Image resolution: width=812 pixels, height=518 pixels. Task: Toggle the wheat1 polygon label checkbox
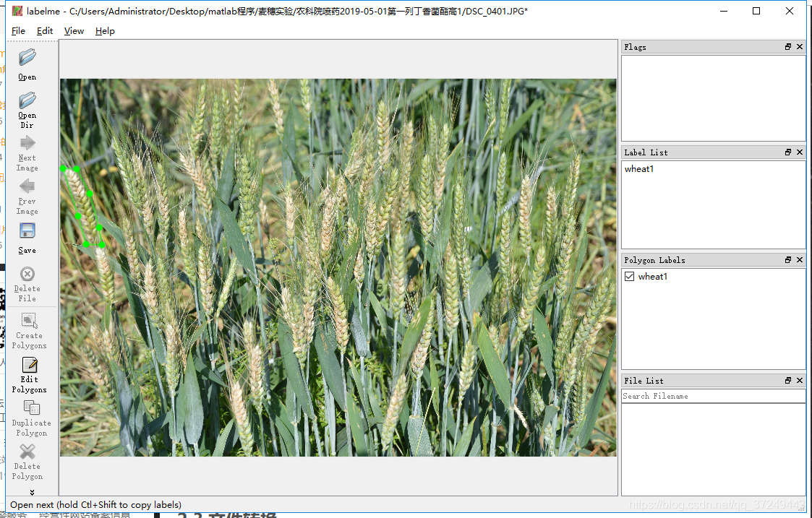coord(630,276)
